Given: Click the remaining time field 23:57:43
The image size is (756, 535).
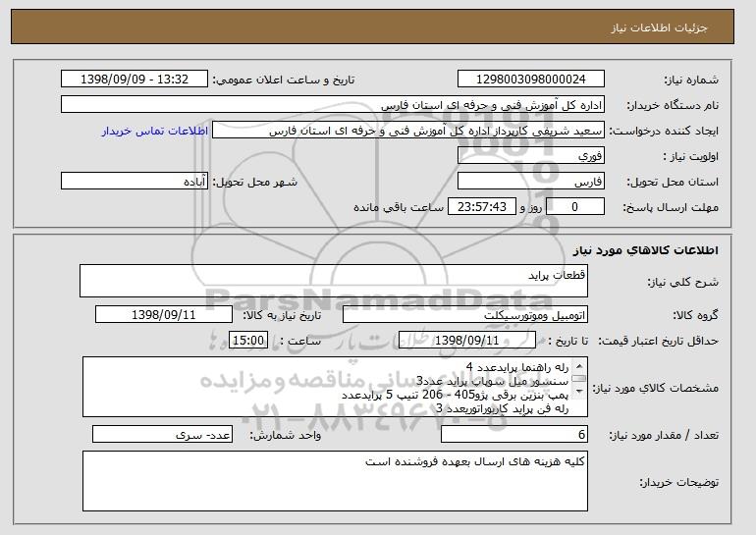Looking at the screenshot, I should pos(482,207).
